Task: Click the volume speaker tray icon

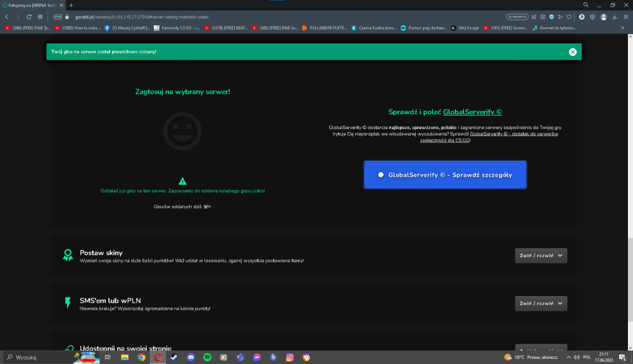Action: 577,357
